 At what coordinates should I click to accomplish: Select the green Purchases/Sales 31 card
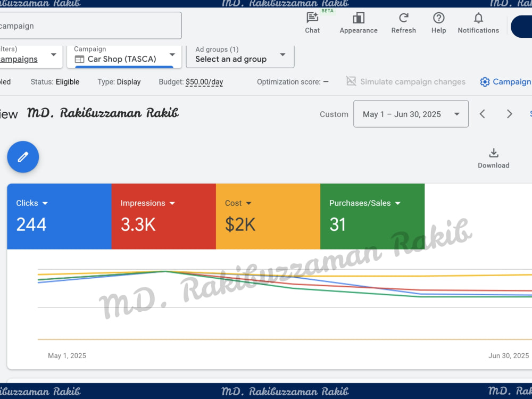(372, 217)
